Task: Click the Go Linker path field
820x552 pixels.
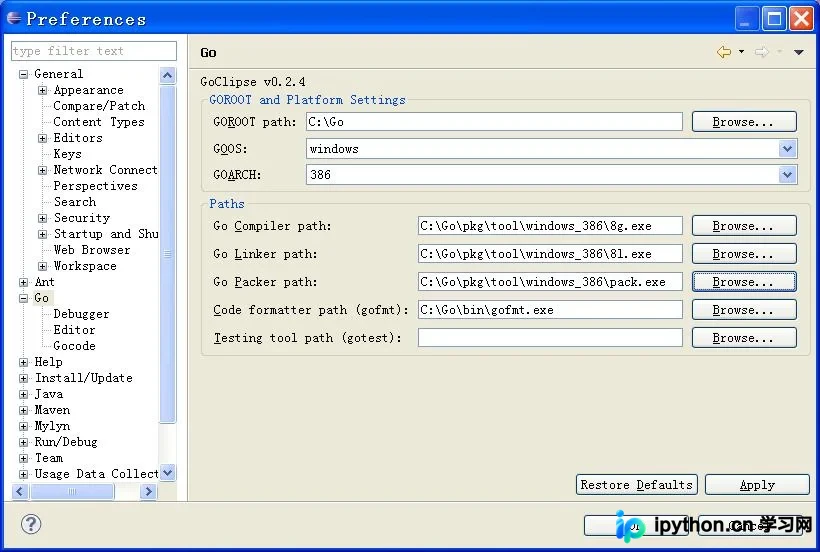Action: [550, 254]
